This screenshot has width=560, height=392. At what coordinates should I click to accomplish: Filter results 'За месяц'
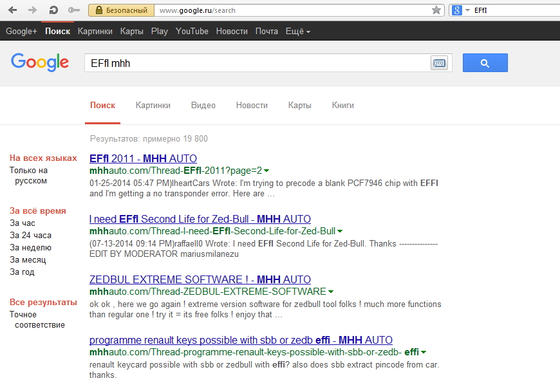tap(28, 260)
